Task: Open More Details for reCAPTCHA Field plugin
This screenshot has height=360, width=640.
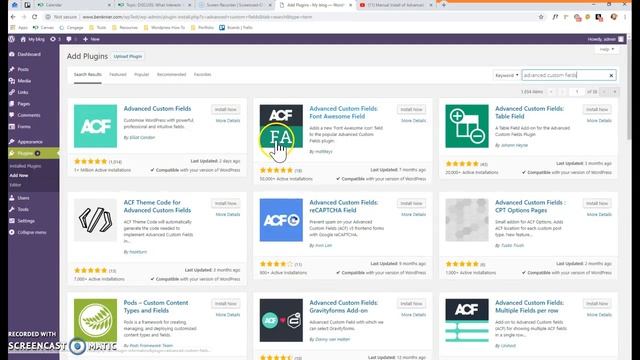Action: pyautogui.click(x=413, y=215)
